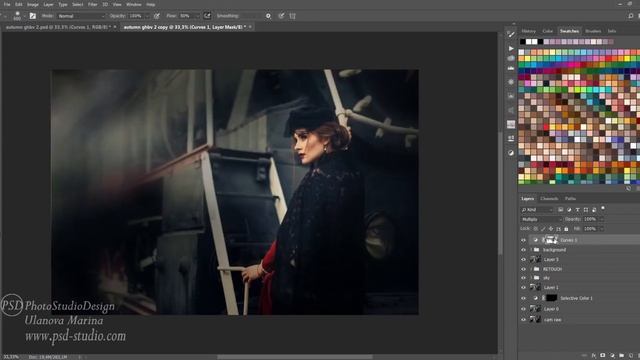Open brush Opacity 100% dropdown arrow
The height and width of the screenshot is (360, 640).
(147, 16)
